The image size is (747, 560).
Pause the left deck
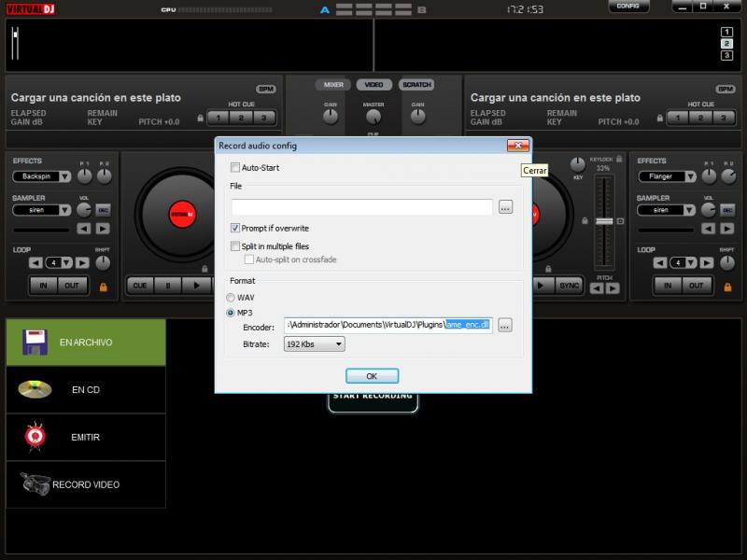tap(168, 286)
